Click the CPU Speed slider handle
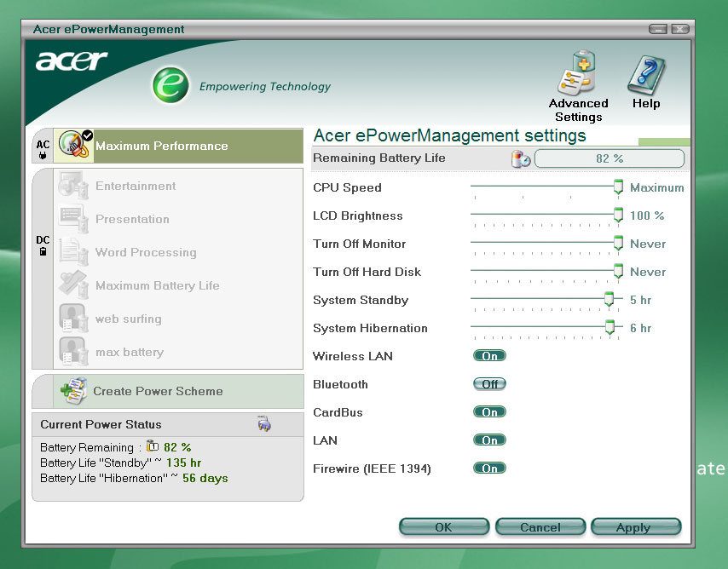This screenshot has width=728, height=569. [x=618, y=187]
